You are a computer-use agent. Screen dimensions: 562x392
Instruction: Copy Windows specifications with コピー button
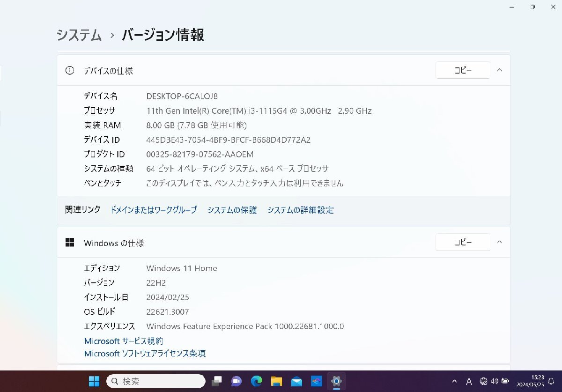point(463,242)
